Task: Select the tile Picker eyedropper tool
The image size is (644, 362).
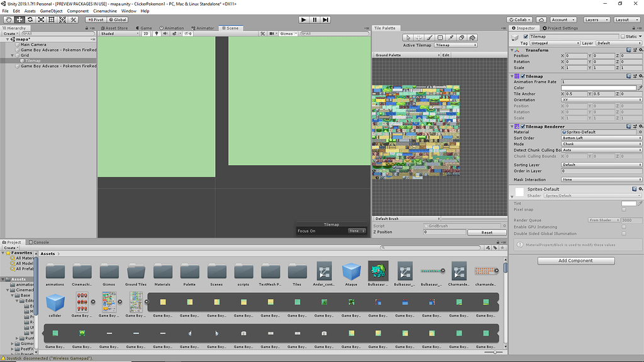Action: (x=450, y=37)
